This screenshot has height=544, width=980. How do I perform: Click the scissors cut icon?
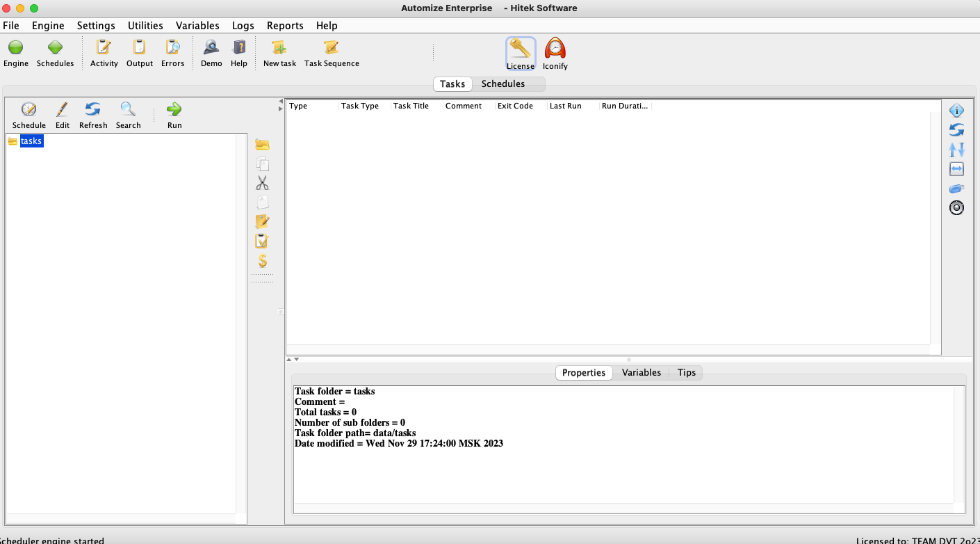point(262,183)
